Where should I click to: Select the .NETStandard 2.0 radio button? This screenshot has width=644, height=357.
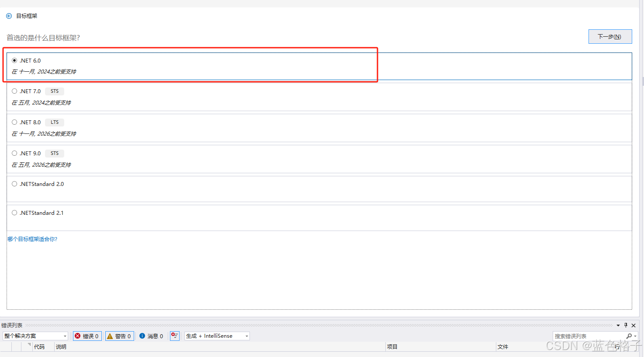click(x=14, y=184)
